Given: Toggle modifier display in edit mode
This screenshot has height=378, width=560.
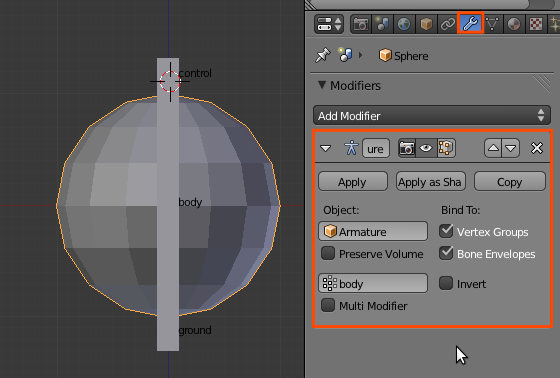Looking at the screenshot, I should [x=445, y=148].
